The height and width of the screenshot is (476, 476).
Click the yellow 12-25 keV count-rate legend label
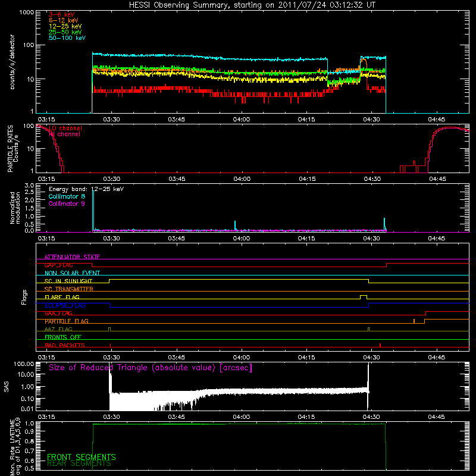[x=65, y=26]
